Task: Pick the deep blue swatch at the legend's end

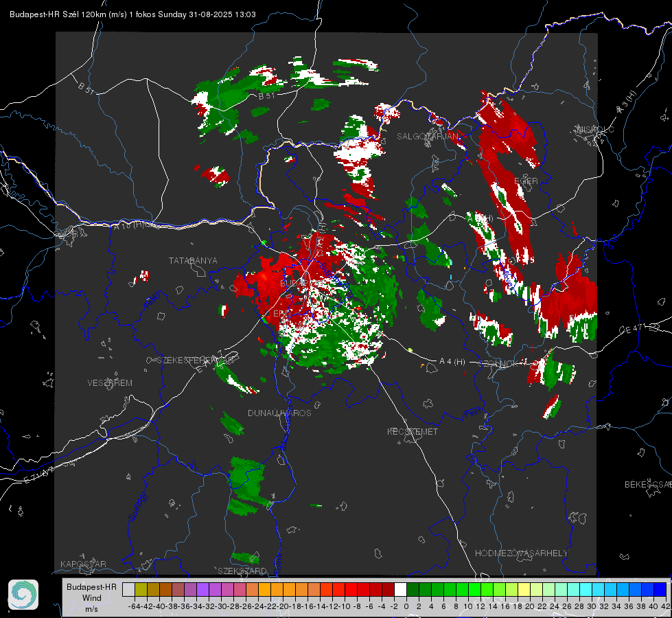Action: [x=660, y=589]
